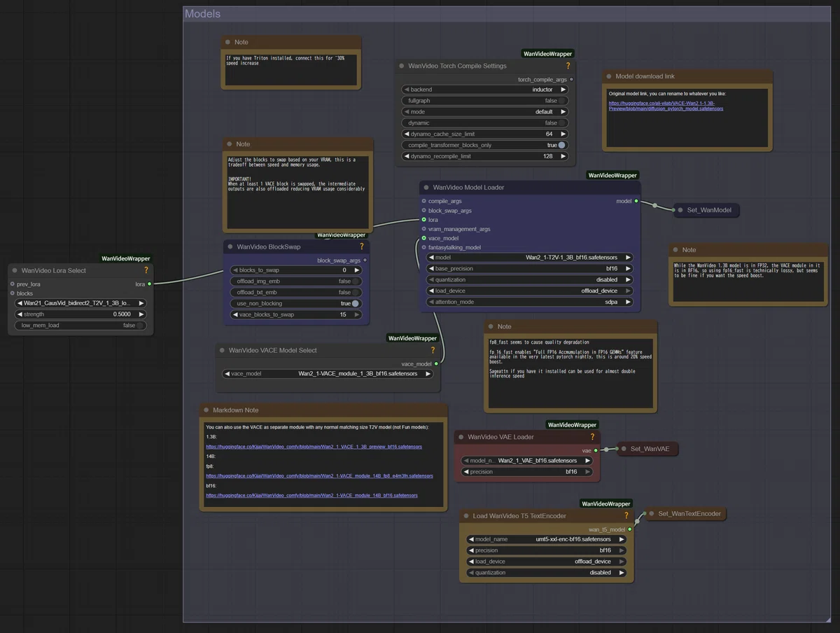Open the base_precision dropdown in Model Loader
This screenshot has height=633, width=840.
pos(530,269)
